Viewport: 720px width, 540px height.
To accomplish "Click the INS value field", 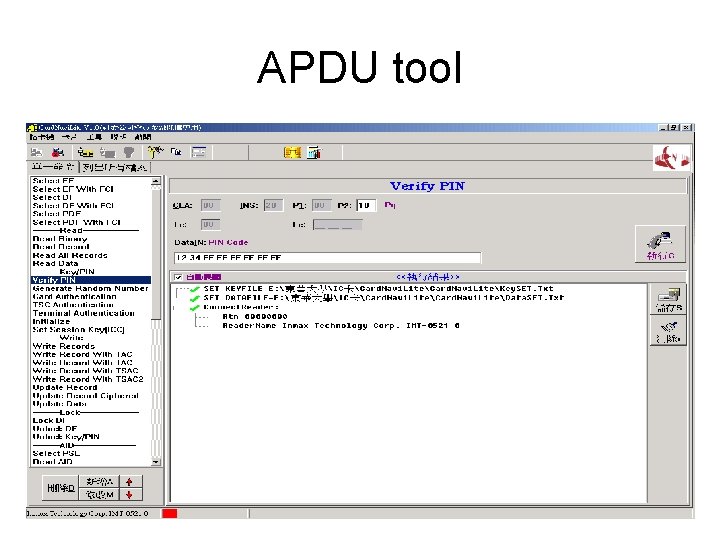I will 273,205.
